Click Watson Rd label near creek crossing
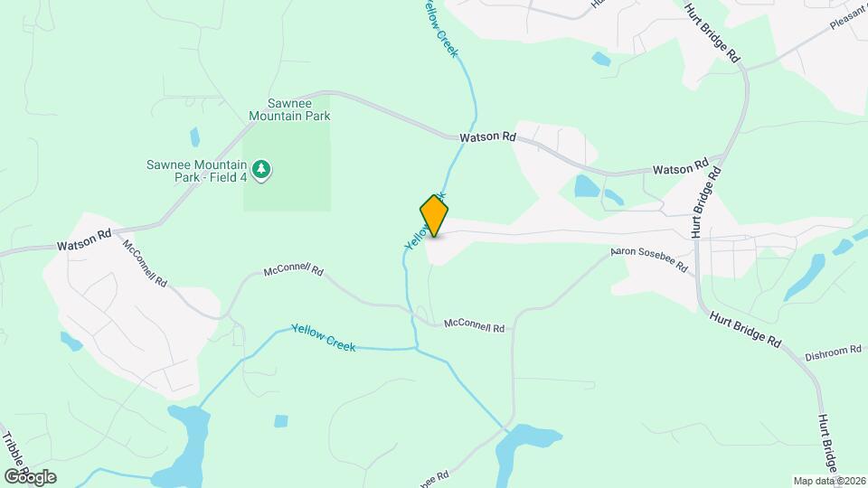 tap(487, 136)
